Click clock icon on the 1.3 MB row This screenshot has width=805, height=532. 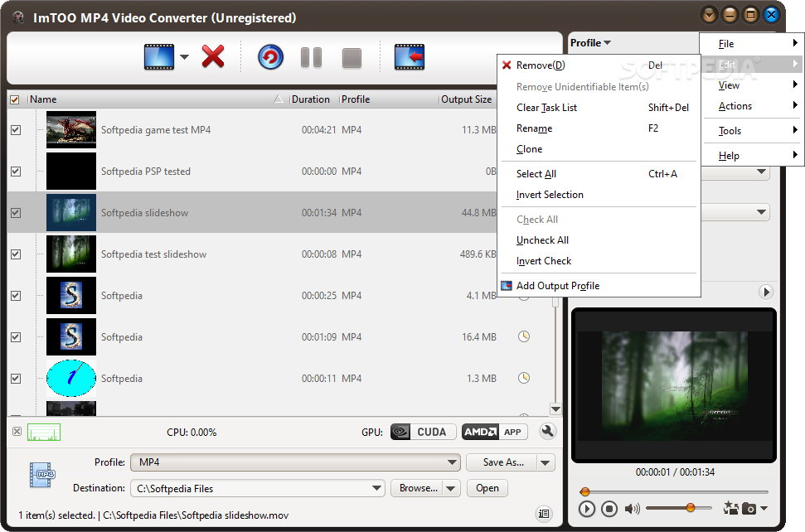[524, 378]
